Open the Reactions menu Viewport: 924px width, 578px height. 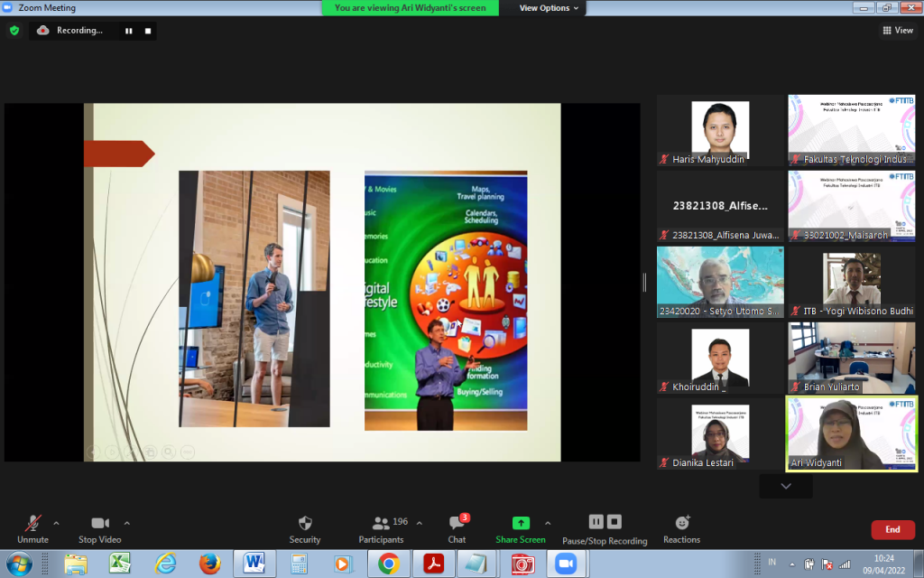[x=681, y=528]
